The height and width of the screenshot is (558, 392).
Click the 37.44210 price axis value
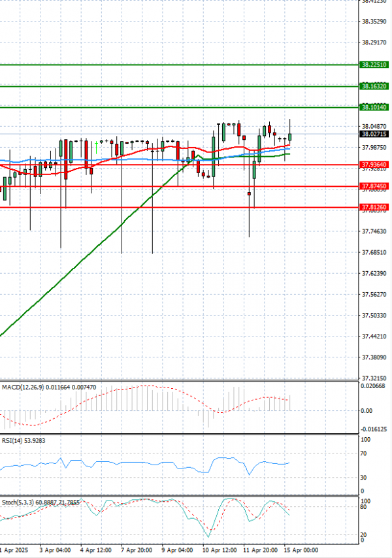coord(374,336)
